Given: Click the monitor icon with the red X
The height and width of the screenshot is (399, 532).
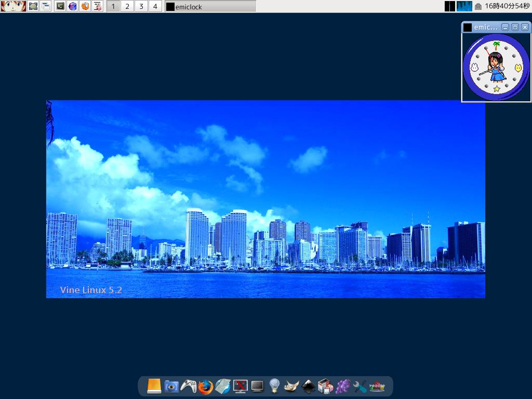Looking at the screenshot, I should [240, 386].
